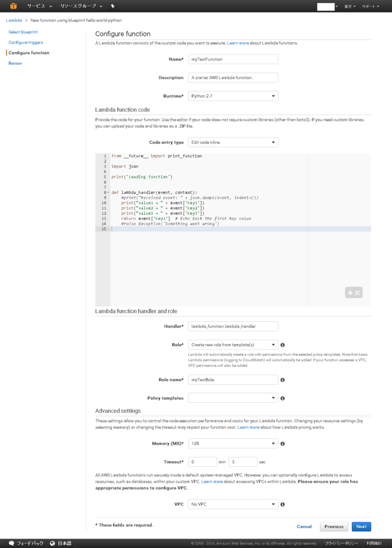Click code line 1 import print_function
The image size is (392, 548).
coord(157,156)
